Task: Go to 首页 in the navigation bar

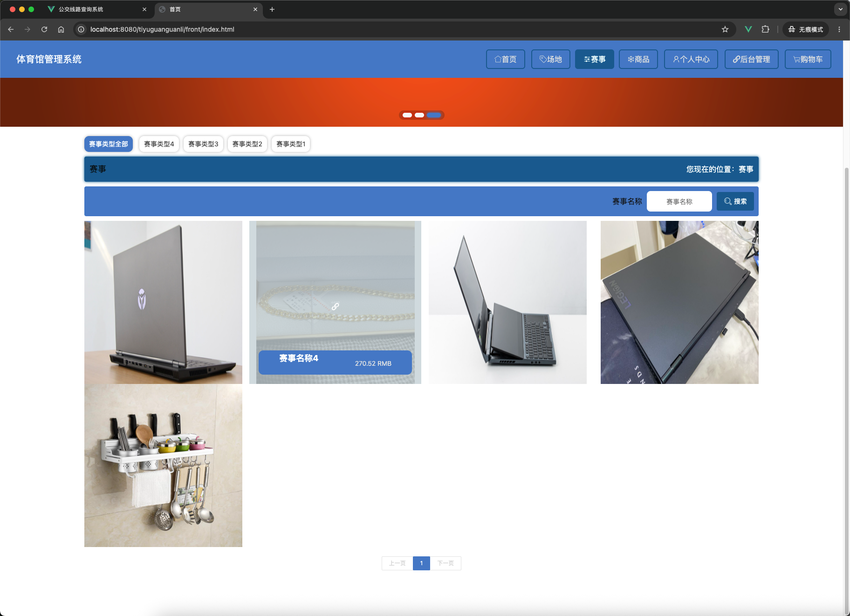Action: (x=505, y=59)
